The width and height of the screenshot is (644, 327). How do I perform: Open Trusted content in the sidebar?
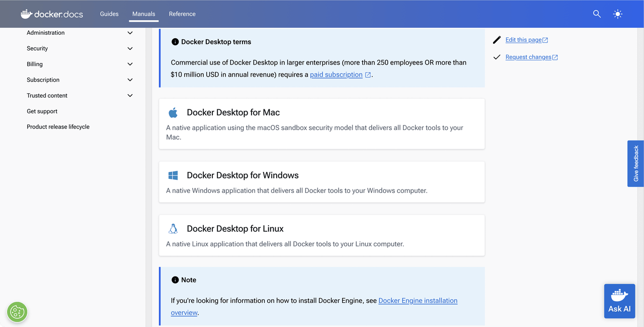(47, 95)
